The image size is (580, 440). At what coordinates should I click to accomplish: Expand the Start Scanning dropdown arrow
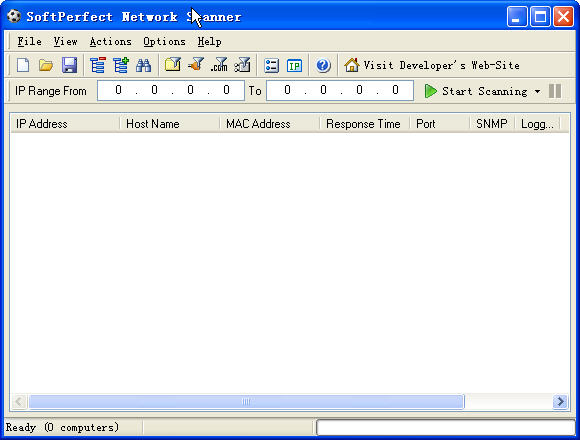point(537,91)
